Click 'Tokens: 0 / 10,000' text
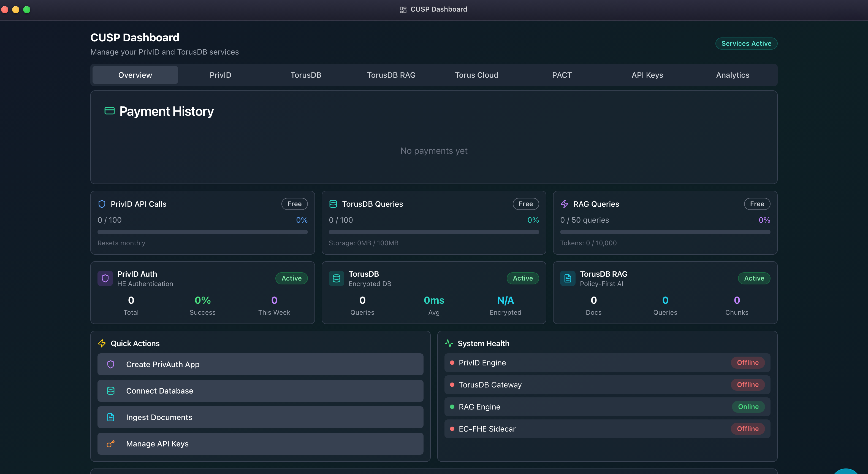This screenshot has height=474, width=868. (588, 243)
